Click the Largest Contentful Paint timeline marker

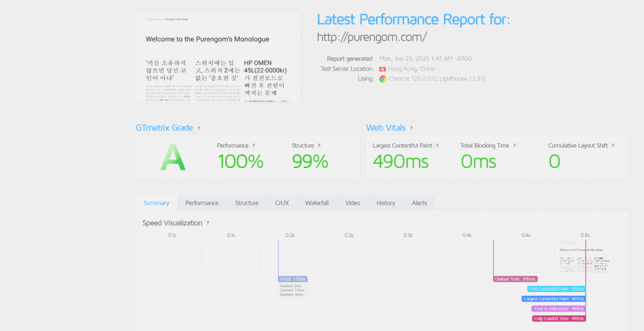click(x=553, y=299)
